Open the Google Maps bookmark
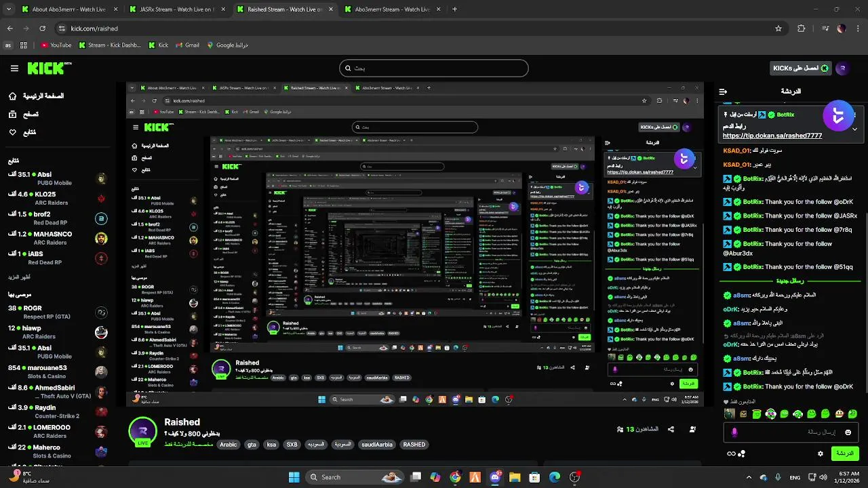 pyautogui.click(x=227, y=45)
